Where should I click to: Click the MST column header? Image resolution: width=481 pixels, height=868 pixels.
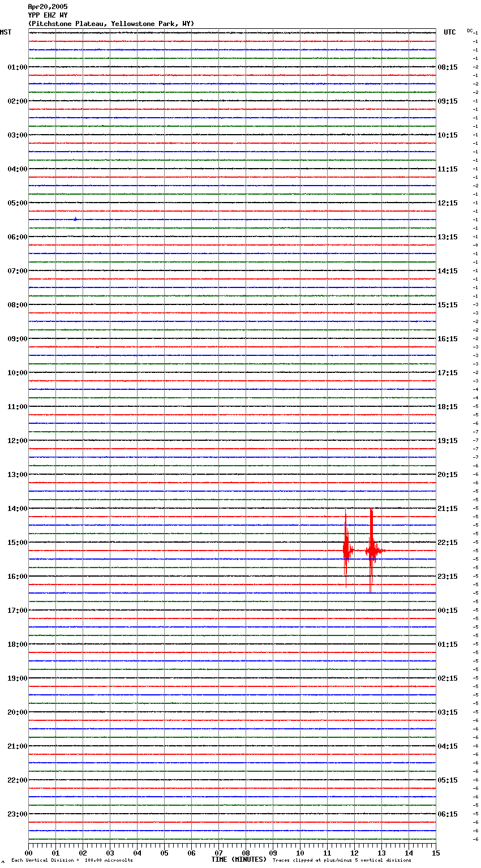(x=6, y=32)
